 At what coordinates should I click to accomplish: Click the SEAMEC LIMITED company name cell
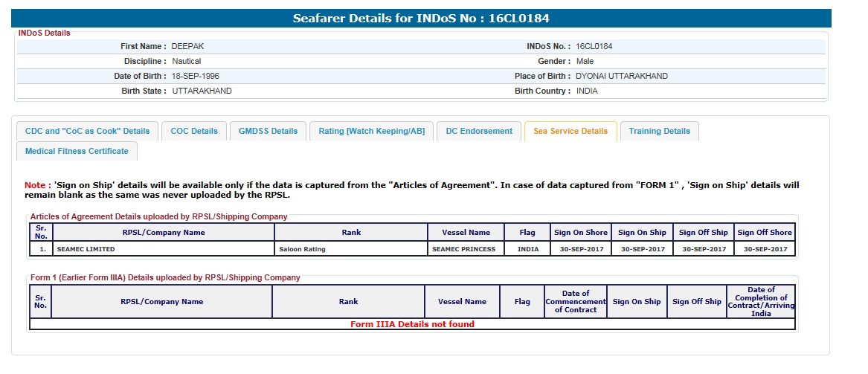tap(82, 249)
